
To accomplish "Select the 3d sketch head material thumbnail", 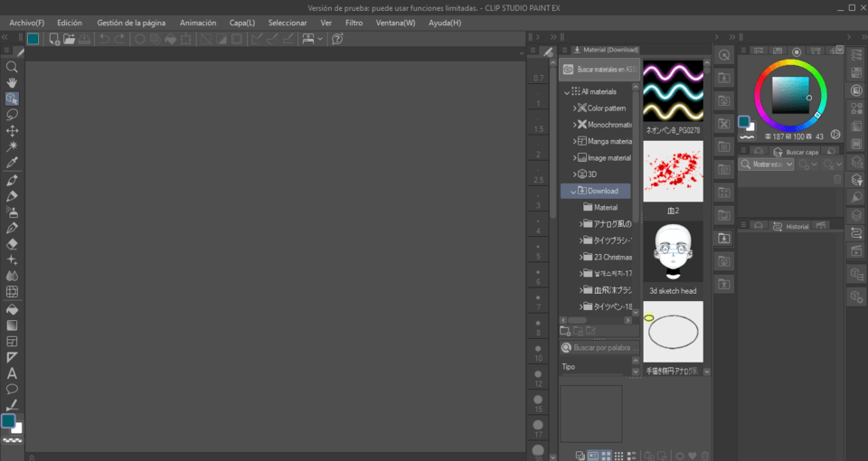I will [673, 251].
